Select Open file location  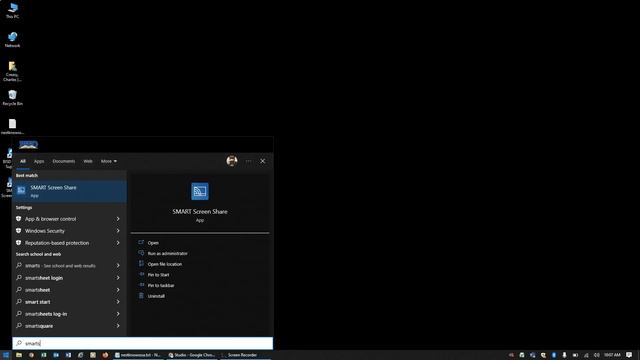point(164,264)
